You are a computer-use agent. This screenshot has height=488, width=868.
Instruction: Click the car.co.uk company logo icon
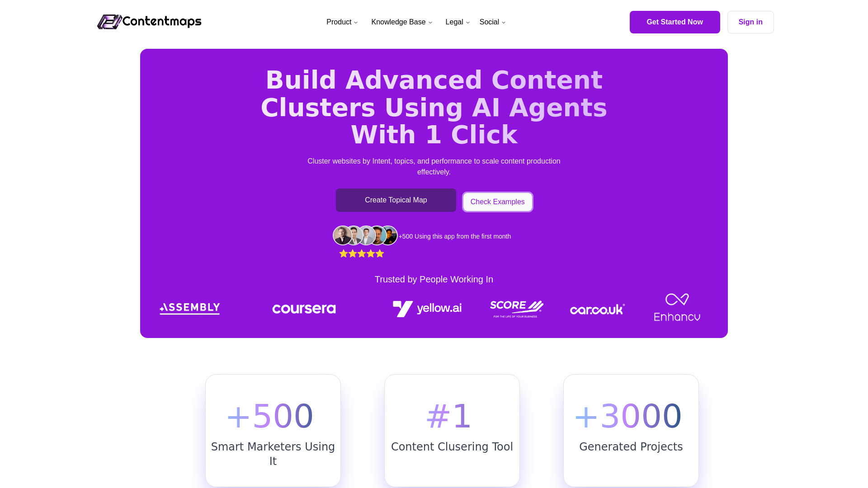tap(597, 309)
